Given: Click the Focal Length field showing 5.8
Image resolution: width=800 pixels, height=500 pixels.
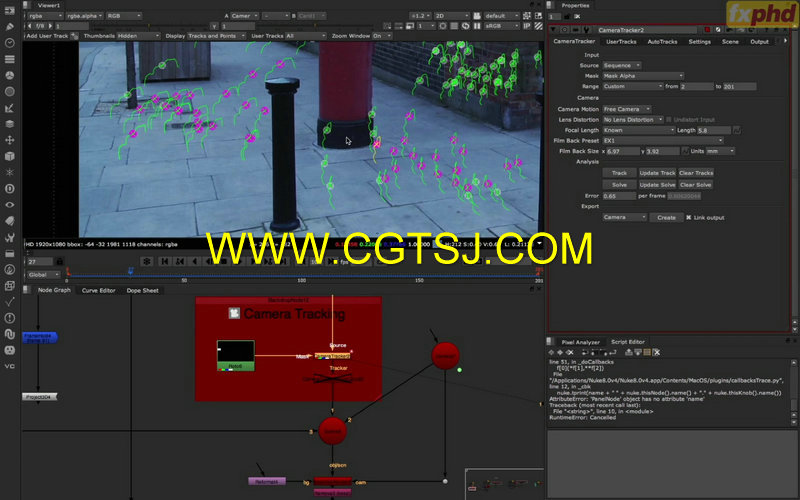Looking at the screenshot, I should pos(714,130).
